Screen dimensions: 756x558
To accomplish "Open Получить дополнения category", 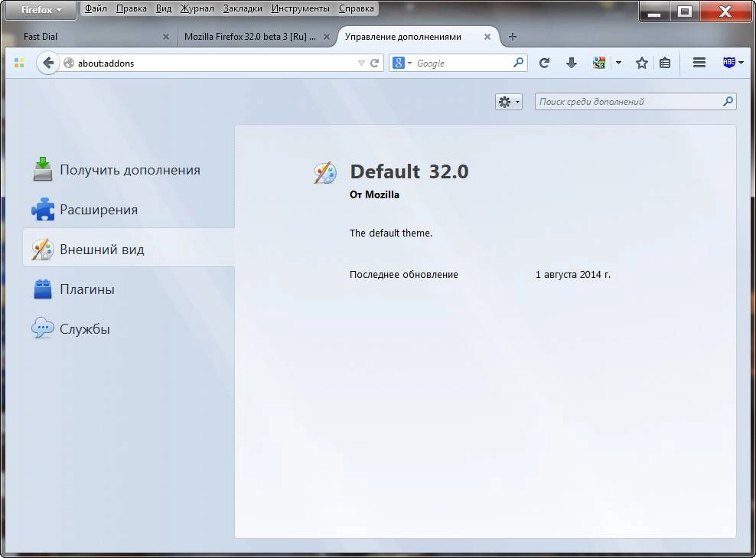I will click(129, 170).
